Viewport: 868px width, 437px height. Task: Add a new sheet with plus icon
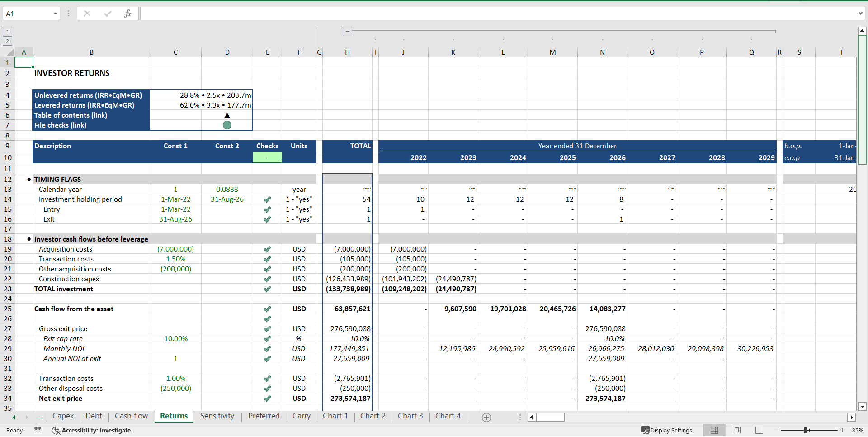pos(486,418)
